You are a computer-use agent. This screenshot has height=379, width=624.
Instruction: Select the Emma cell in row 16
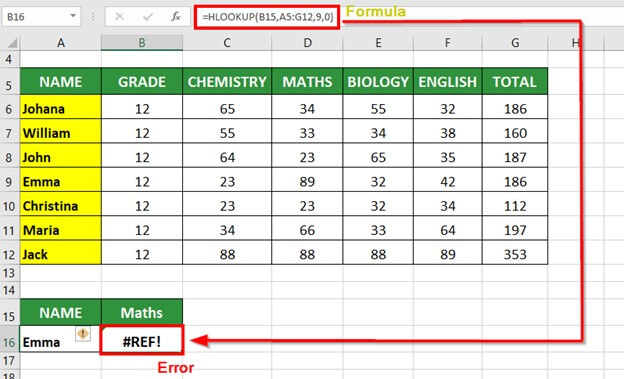(x=60, y=339)
